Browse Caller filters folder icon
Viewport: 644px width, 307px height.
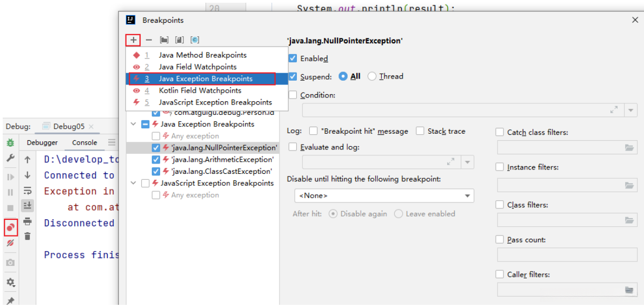tap(629, 290)
